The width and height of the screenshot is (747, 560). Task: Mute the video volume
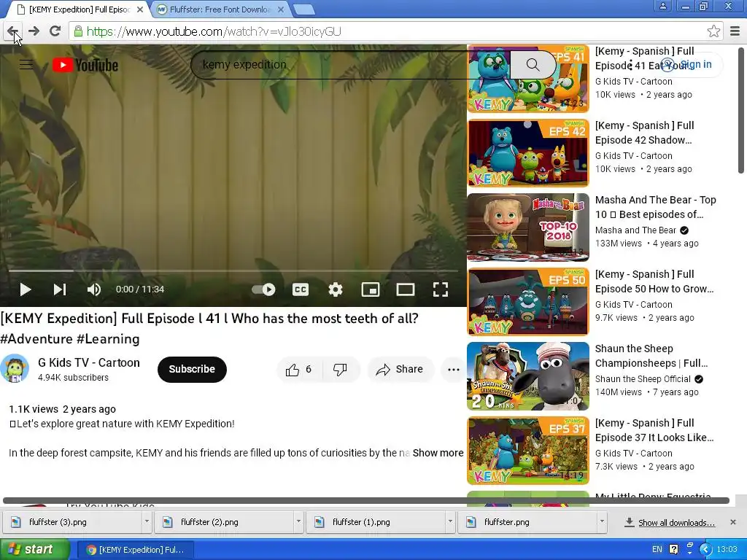[x=94, y=289]
